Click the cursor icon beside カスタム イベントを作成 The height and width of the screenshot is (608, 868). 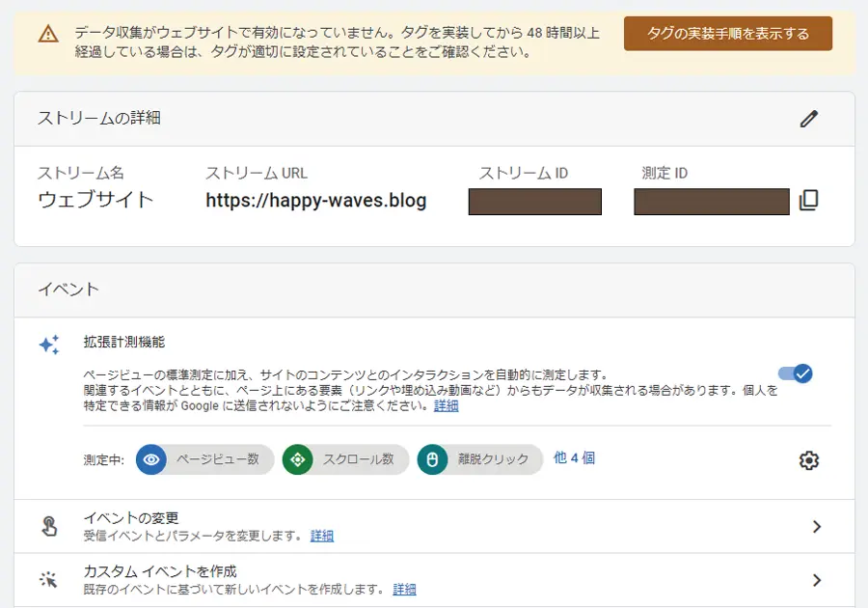(x=49, y=580)
